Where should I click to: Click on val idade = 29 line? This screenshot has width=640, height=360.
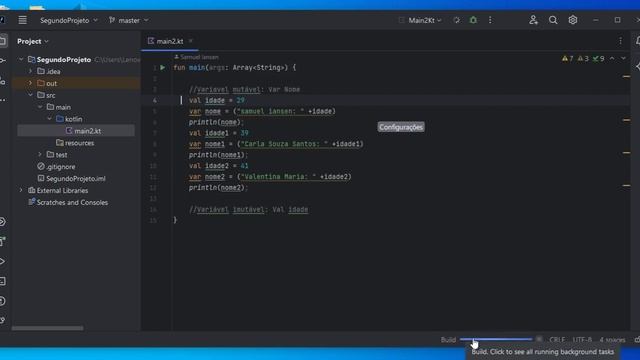coord(217,100)
